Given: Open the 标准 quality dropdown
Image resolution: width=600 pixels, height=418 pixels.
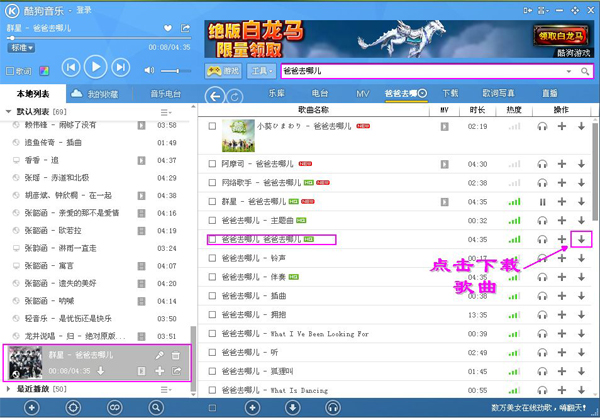Looking at the screenshot, I should 21,48.
